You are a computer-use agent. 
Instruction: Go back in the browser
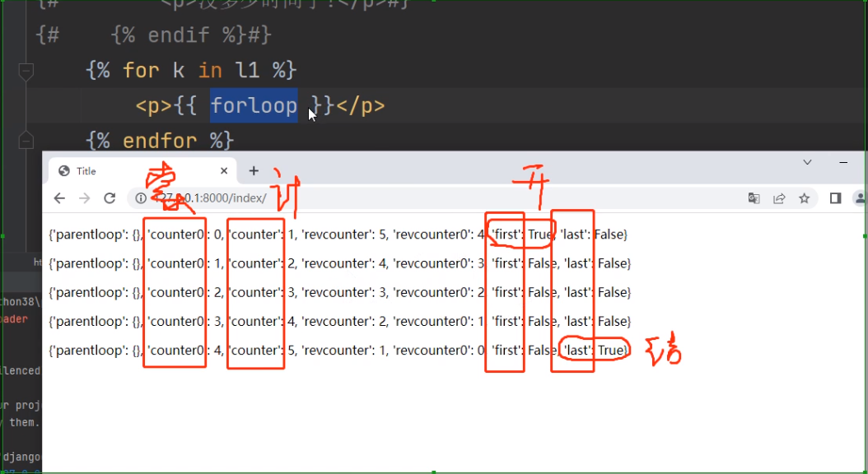point(59,198)
